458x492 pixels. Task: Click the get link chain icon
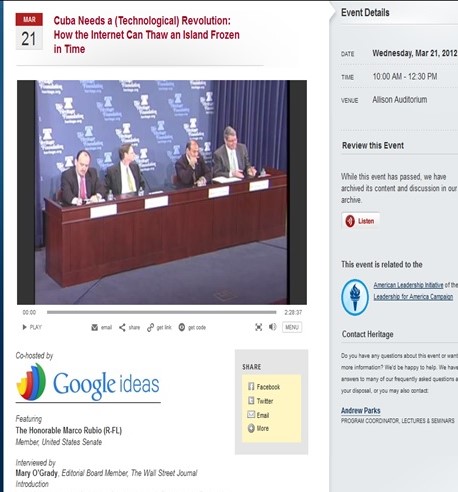(x=150, y=327)
